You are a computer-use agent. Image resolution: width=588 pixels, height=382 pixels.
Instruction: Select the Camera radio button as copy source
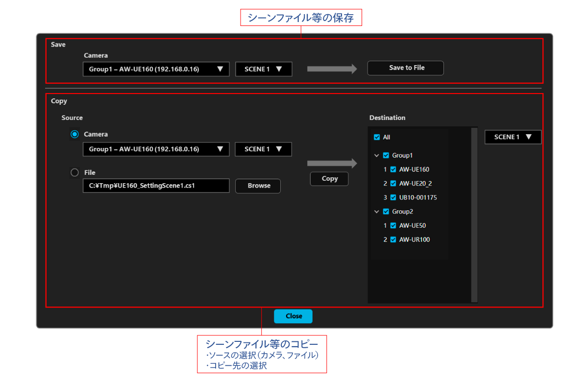(x=74, y=134)
